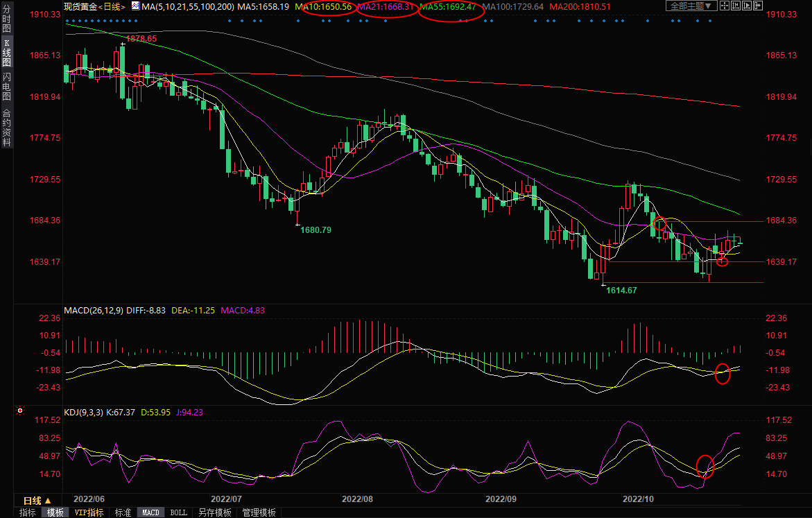
Task: Click the VIP指标 tab
Action: pyautogui.click(x=89, y=512)
